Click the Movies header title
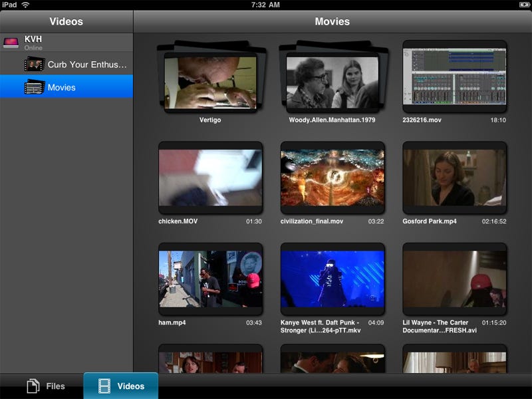 point(332,21)
